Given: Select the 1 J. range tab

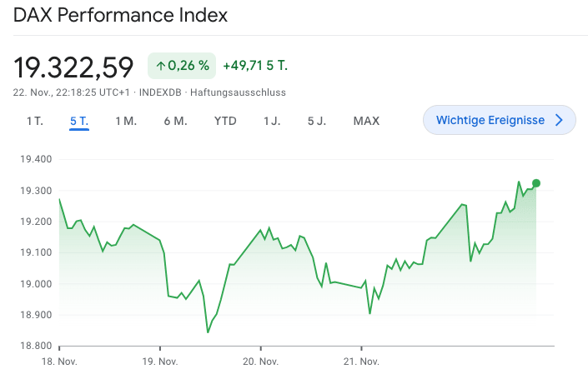Looking at the screenshot, I should tap(272, 122).
